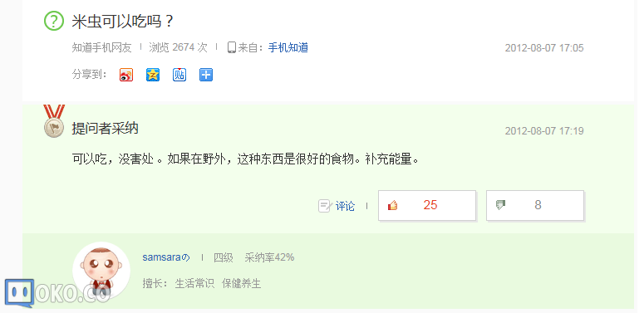Share to Baidu Tieba icon
Image resolution: width=644 pixels, height=313 pixels.
click(x=179, y=75)
